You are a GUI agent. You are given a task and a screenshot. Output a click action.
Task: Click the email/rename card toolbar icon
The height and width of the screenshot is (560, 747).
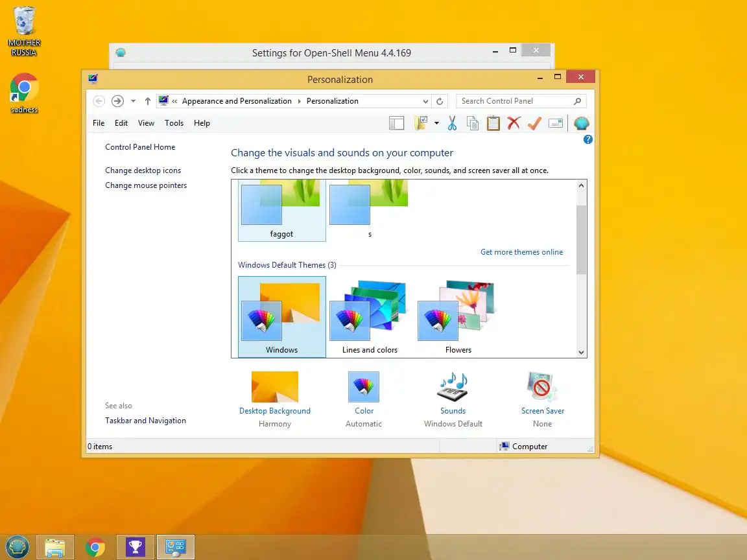(x=556, y=123)
